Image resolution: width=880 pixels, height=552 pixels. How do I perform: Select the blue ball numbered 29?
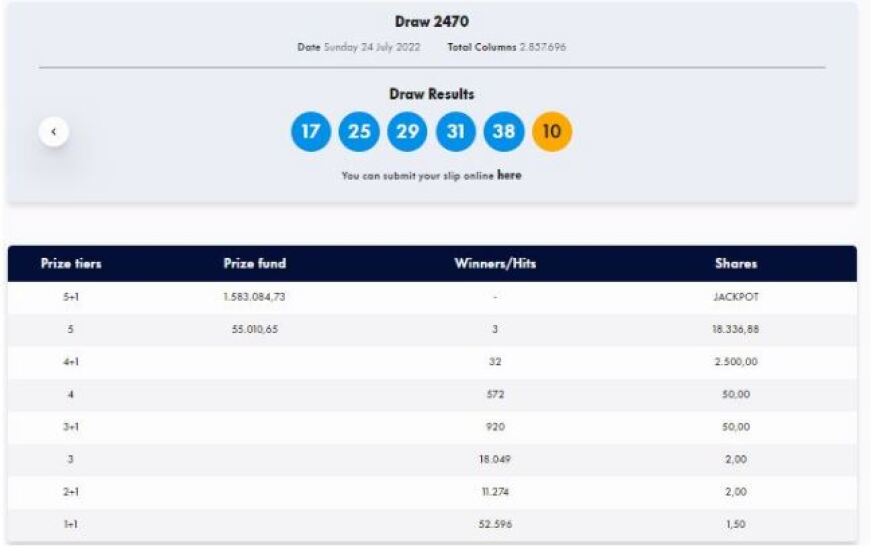pyautogui.click(x=407, y=131)
